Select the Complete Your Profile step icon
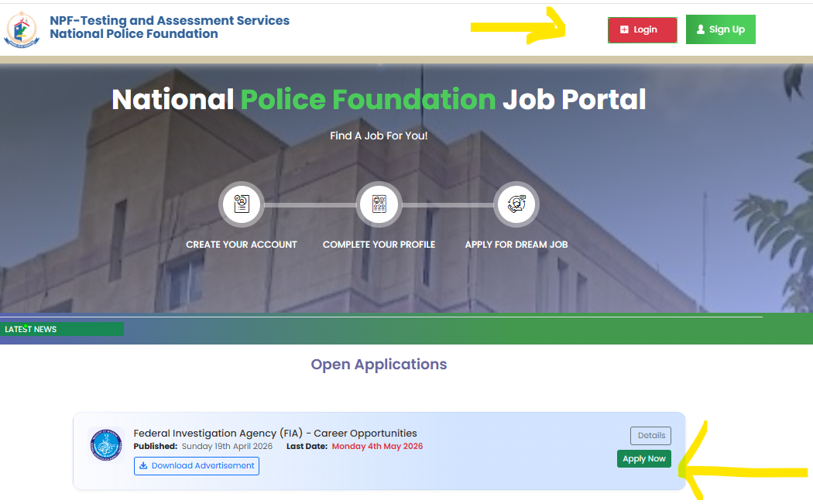813x504 pixels. [379, 204]
